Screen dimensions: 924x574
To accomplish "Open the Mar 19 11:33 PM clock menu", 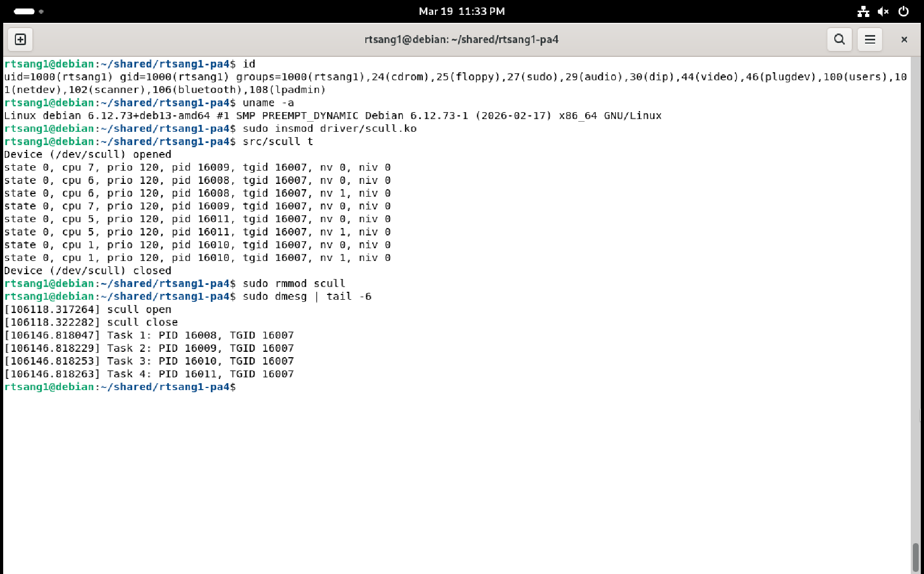I will [x=461, y=11].
